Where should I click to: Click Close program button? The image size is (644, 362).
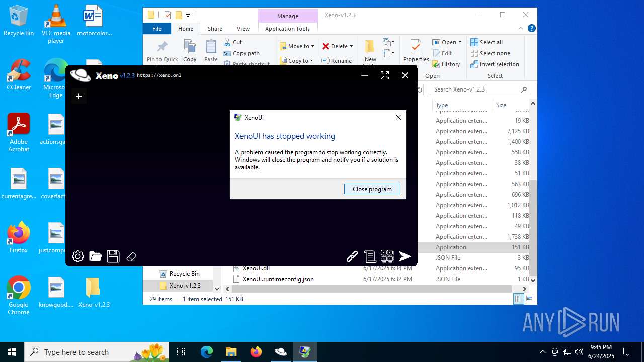pos(372,189)
